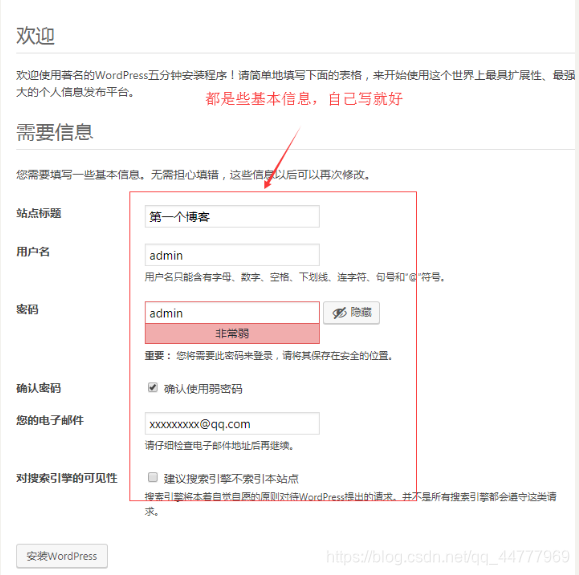Click the email field with xxxxxxxxx@qq.com
The image size is (579, 575).
tap(232, 424)
